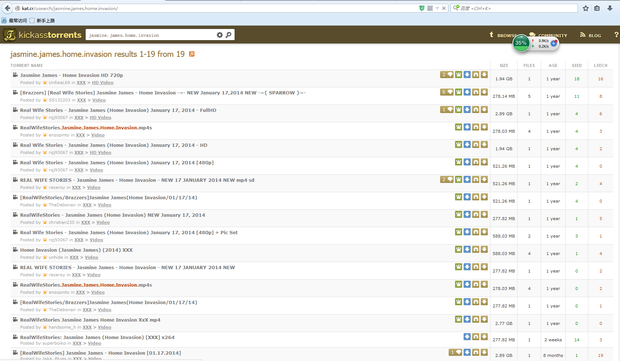This screenshot has width=620, height=361.
Task: Open the Blog link in the site header
Action: (x=590, y=35)
